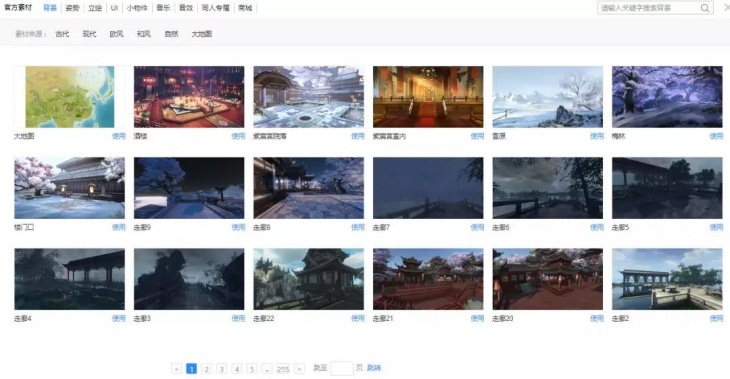Image resolution: width=730 pixels, height=379 pixels.
Task: Go to page 3
Action: [222, 369]
